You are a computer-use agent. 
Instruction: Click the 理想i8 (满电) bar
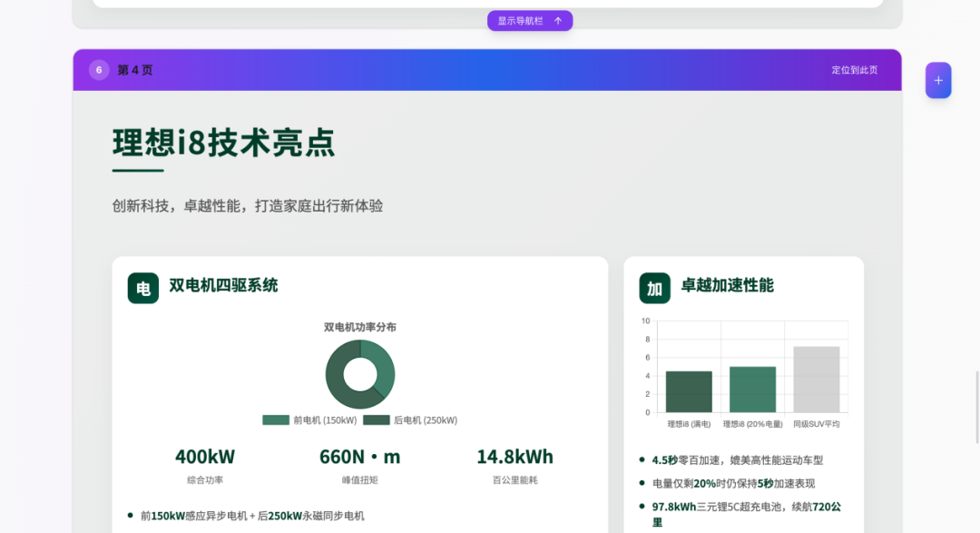pyautogui.click(x=689, y=391)
